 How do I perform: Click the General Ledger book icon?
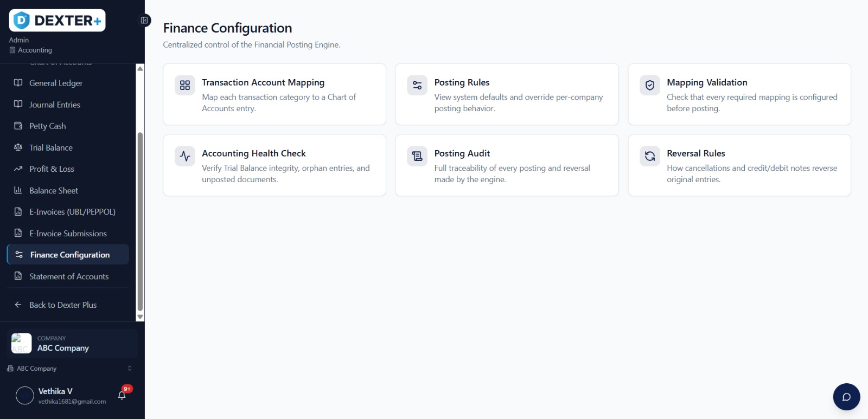tap(18, 83)
